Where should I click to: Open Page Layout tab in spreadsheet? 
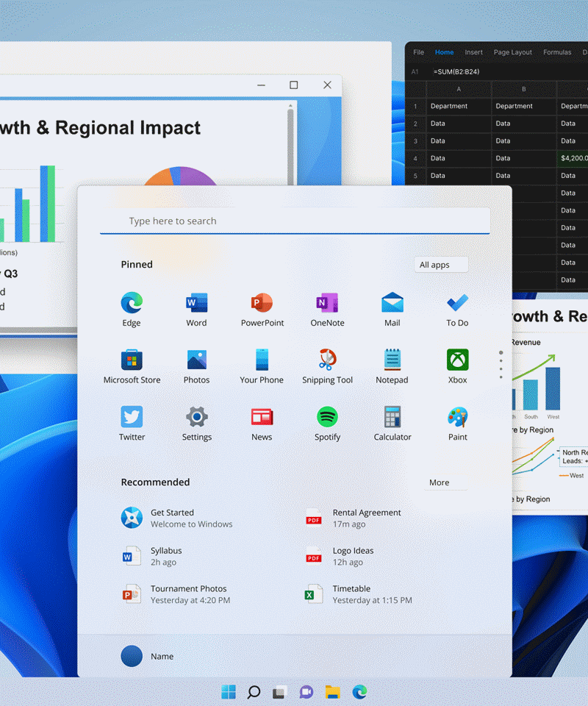point(512,52)
